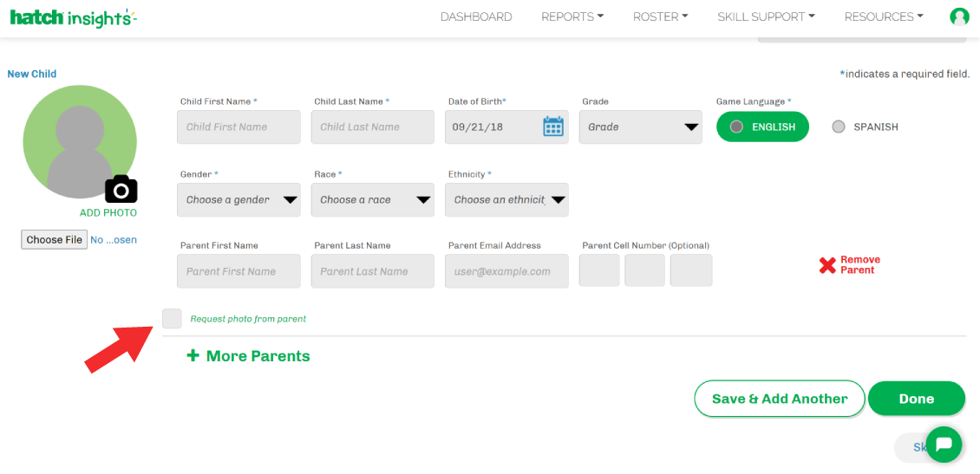Check the Request photo from parent box
Screen dimensions: 980x474
[x=172, y=319]
